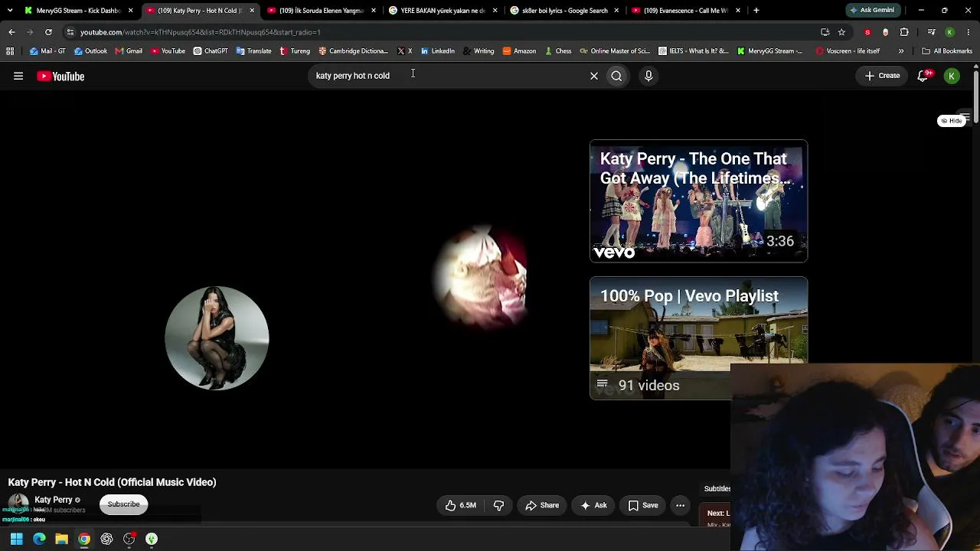This screenshot has height=551, width=980.
Task: Open the Chess bookmark
Action: coord(557,51)
